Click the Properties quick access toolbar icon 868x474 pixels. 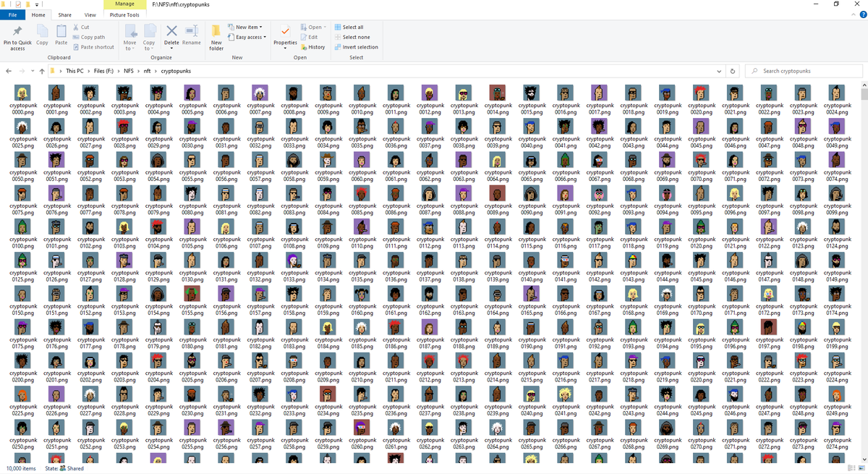click(x=18, y=4)
